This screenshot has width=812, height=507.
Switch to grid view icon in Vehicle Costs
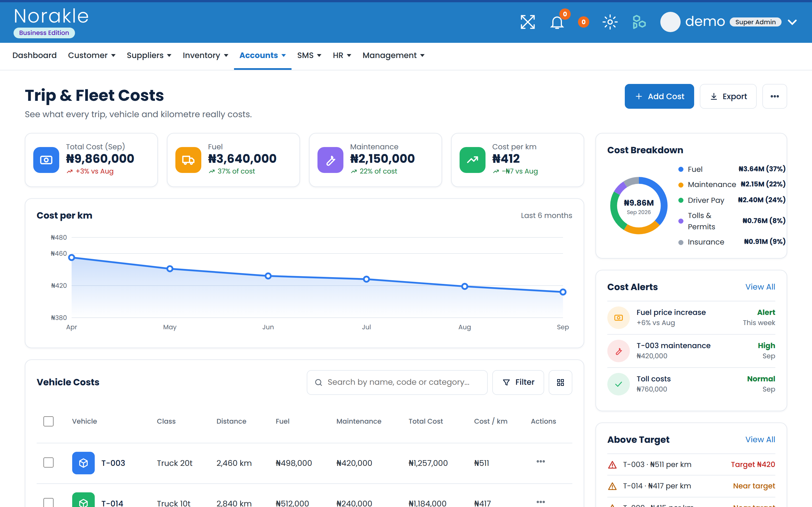pos(560,382)
